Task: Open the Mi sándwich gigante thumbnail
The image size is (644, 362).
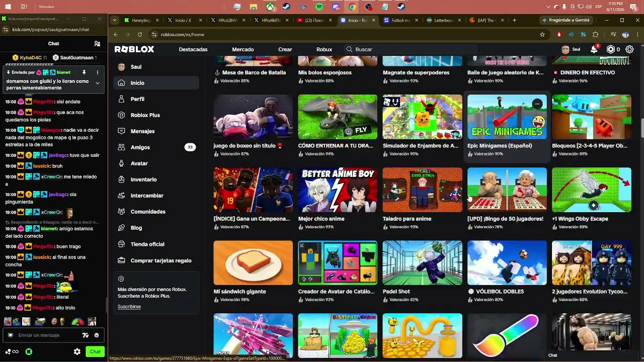Action: (253, 263)
